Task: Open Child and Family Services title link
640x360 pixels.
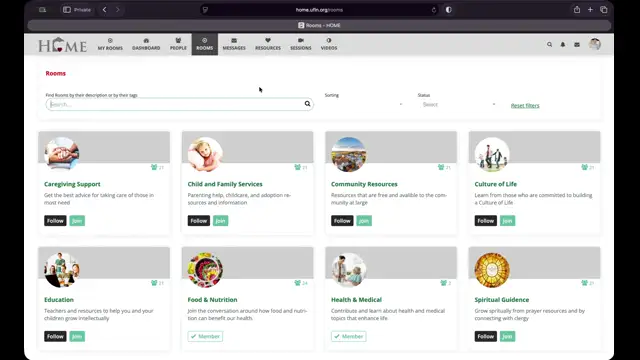Action: pos(225,184)
